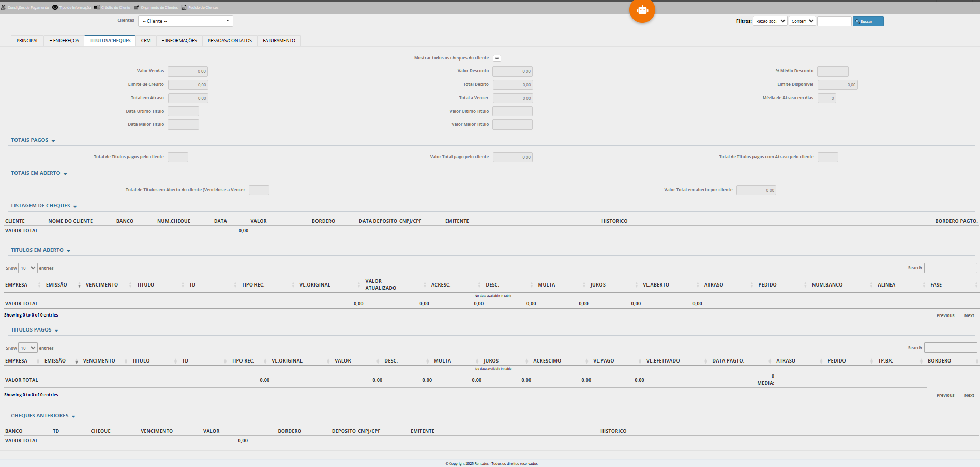Sort Titulos Pagos by Vencimento column
Screen dimensions: 980x467
click(99, 361)
